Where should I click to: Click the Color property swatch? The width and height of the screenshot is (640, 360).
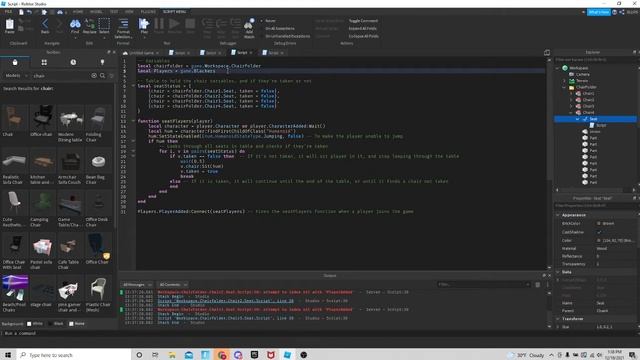(599, 241)
